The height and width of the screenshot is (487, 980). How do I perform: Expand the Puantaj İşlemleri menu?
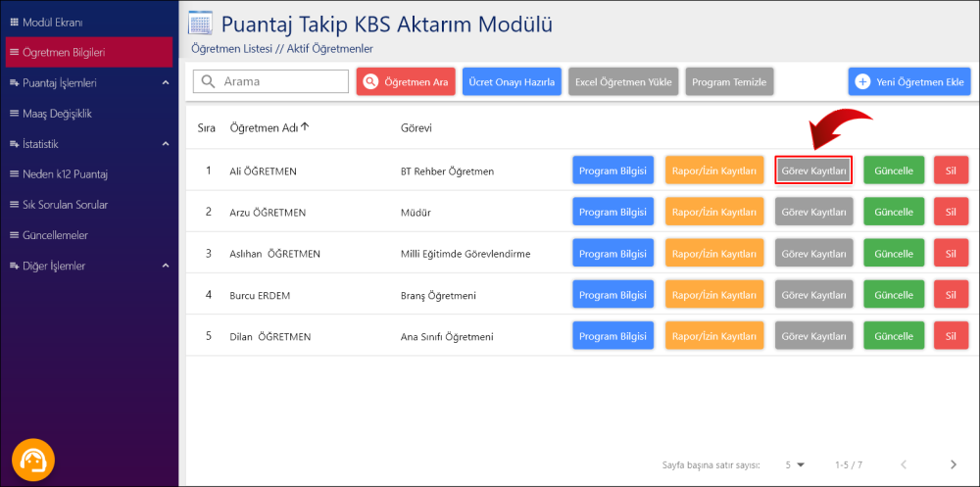pyautogui.click(x=165, y=83)
